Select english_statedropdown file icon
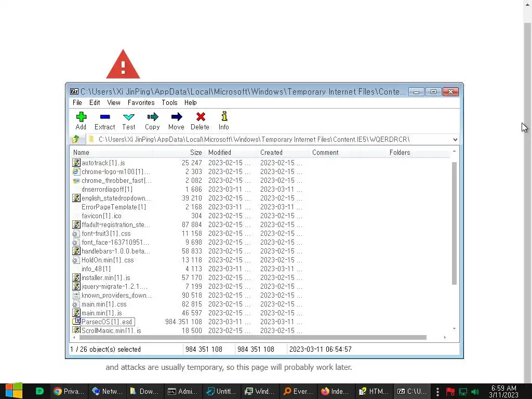 point(76,198)
